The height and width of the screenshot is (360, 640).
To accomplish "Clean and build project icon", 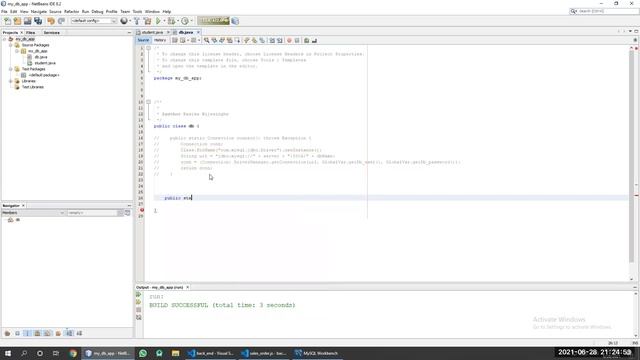I will tap(147, 21).
